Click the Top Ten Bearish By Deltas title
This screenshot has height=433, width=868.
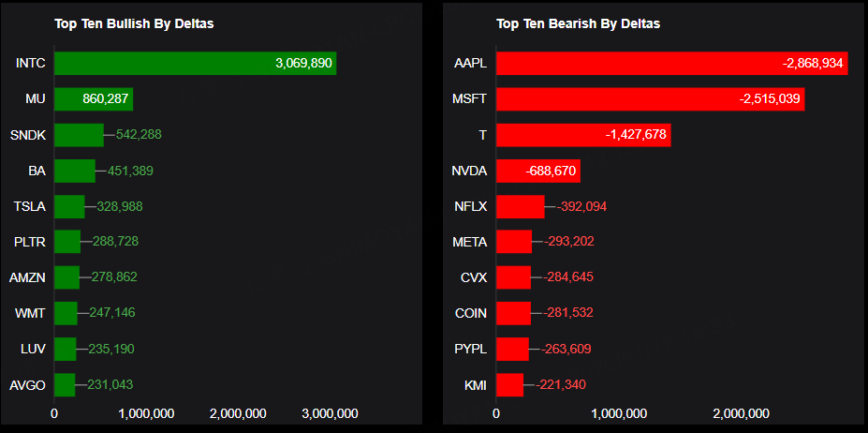(578, 23)
